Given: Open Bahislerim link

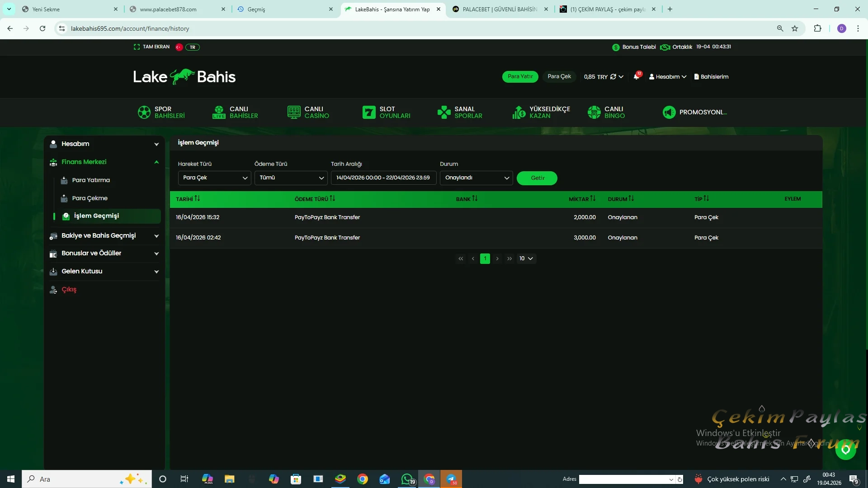Looking at the screenshot, I should point(711,77).
